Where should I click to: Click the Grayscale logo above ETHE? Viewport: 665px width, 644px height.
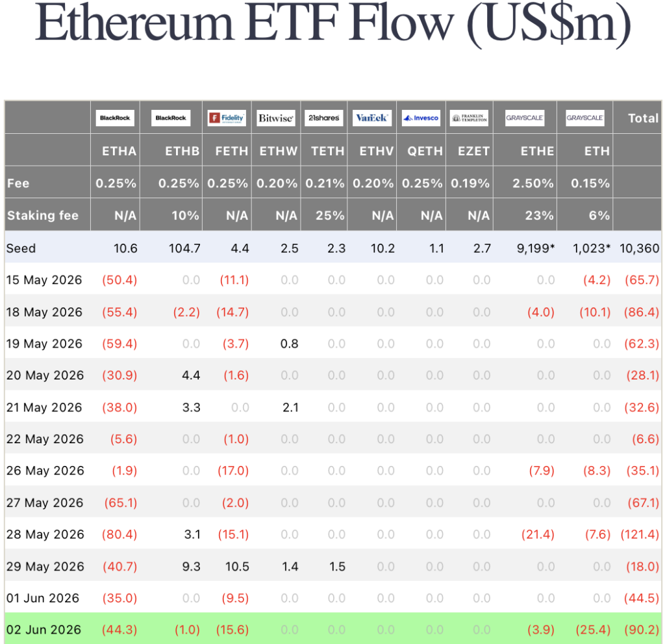click(525, 118)
